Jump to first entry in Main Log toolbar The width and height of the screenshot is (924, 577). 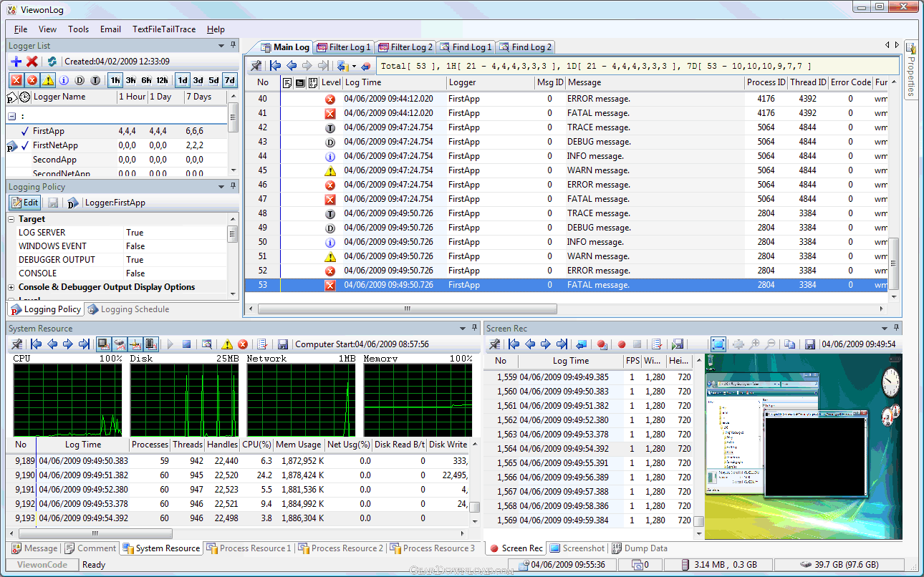point(276,66)
